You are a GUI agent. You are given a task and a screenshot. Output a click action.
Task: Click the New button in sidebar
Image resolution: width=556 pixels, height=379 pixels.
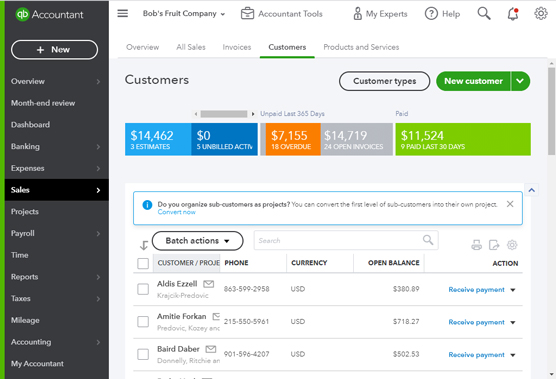54,50
